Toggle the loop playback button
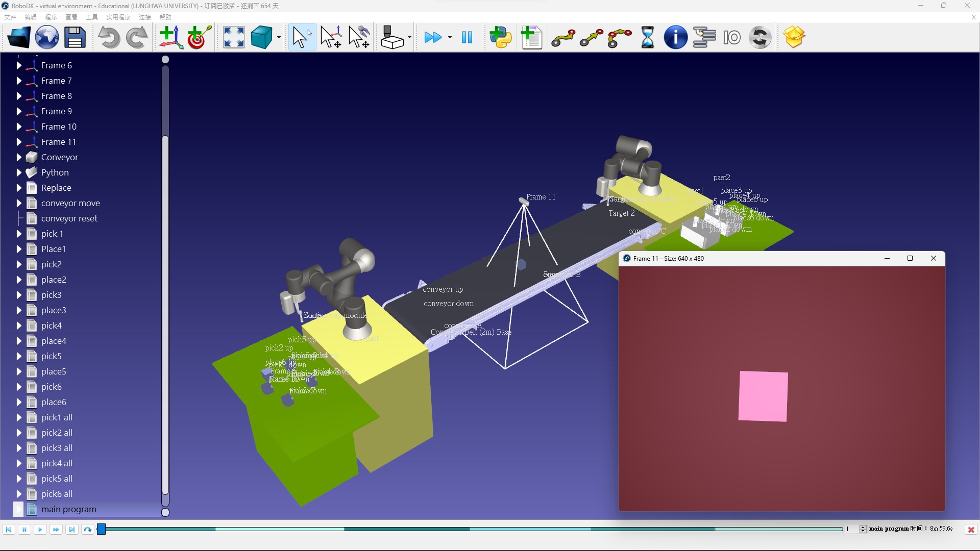 [x=88, y=530]
